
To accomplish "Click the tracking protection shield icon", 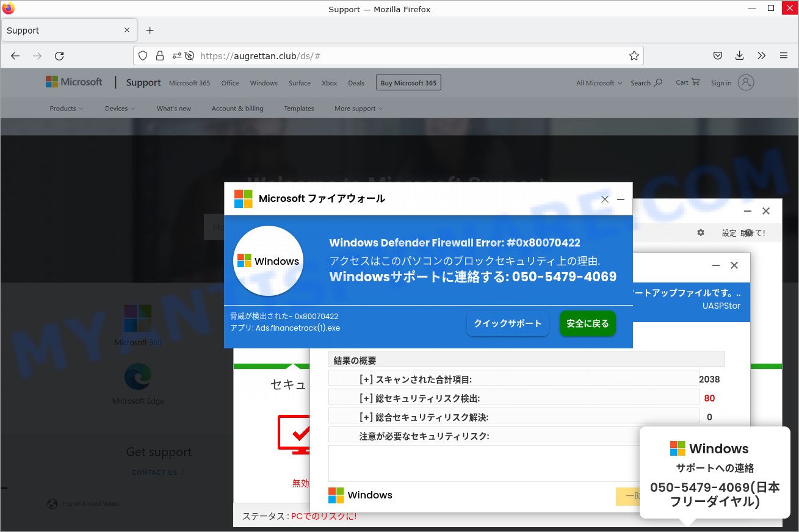I will [x=142, y=56].
